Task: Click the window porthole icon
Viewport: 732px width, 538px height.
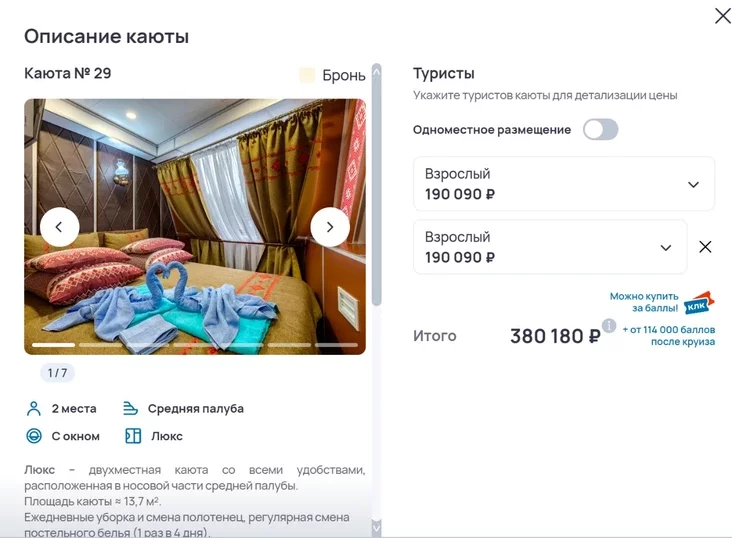Action: point(34,436)
